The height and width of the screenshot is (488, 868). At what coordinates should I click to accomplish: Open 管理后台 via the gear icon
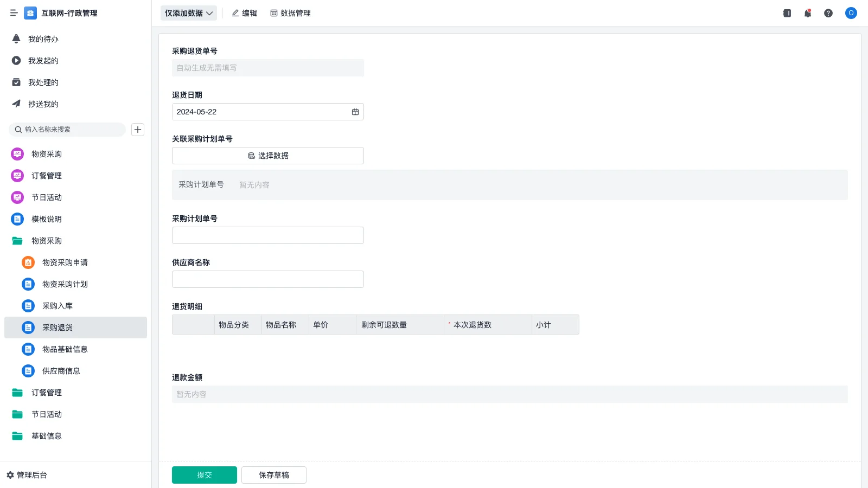pos(10,475)
